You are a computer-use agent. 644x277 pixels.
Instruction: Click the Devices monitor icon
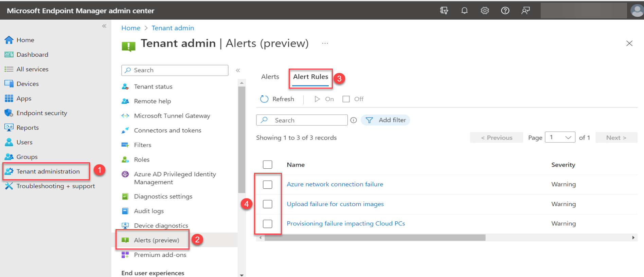pos(9,84)
